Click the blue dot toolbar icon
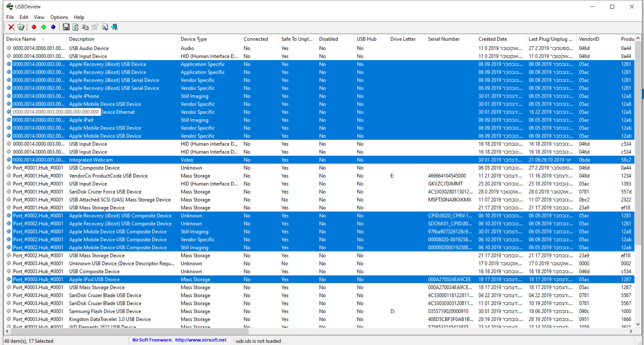Screen dimensions: 644x345 [x=53, y=27]
